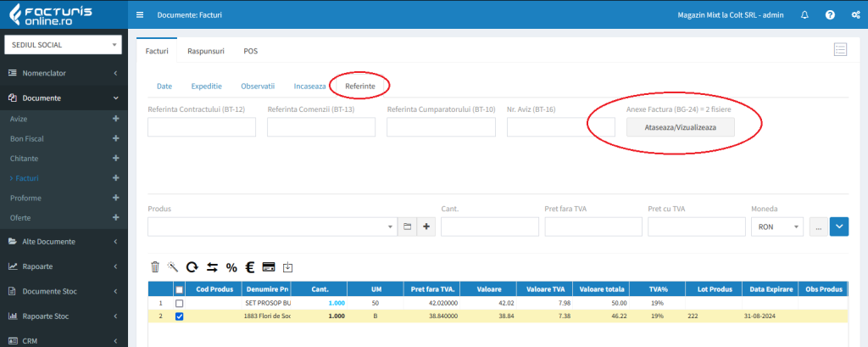Expand the Rapoarte sidebar menu

tap(64, 266)
